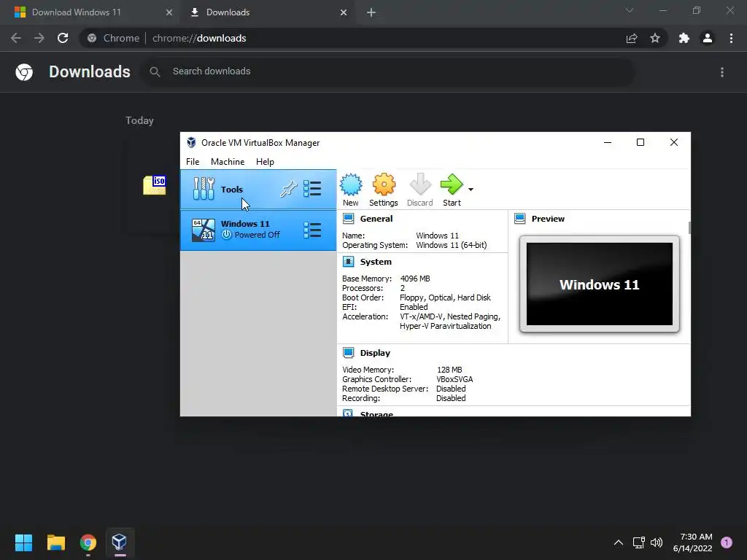
Task: Close the Downloads tab
Action: pyautogui.click(x=344, y=12)
